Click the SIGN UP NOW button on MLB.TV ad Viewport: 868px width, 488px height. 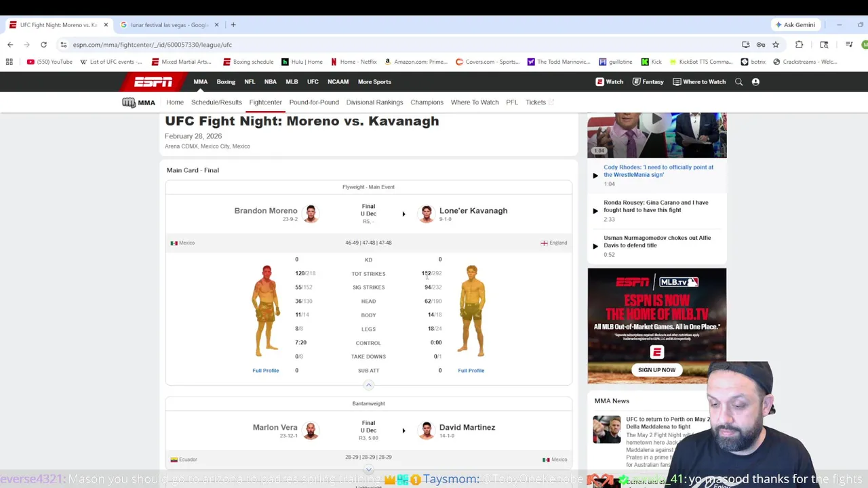[656, 370]
